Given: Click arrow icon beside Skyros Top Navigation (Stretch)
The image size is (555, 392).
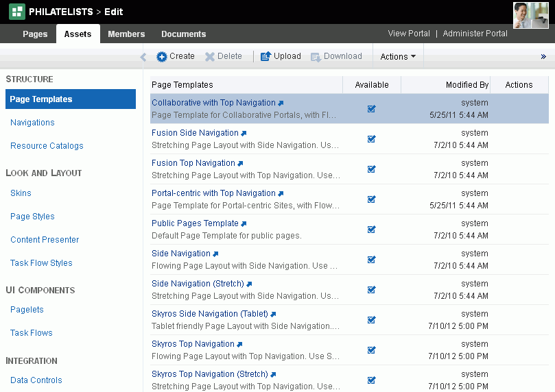Looking at the screenshot, I should tap(273, 374).
